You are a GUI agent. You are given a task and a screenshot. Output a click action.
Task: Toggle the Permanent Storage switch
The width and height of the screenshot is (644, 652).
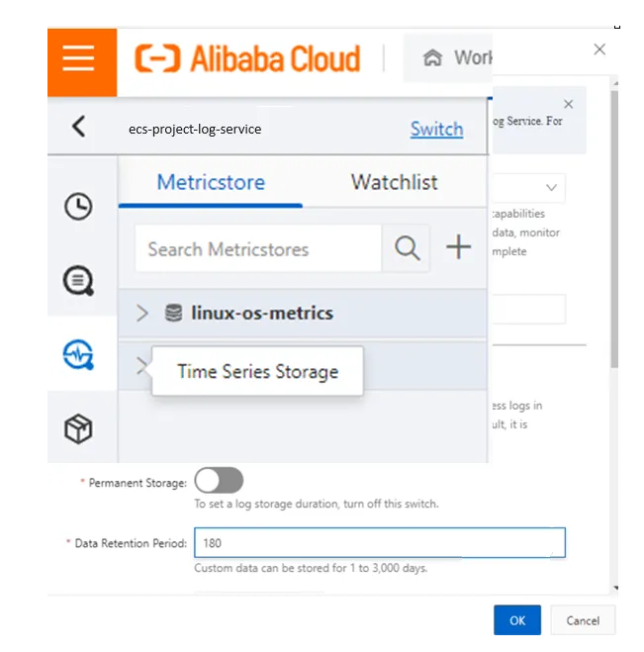(219, 481)
